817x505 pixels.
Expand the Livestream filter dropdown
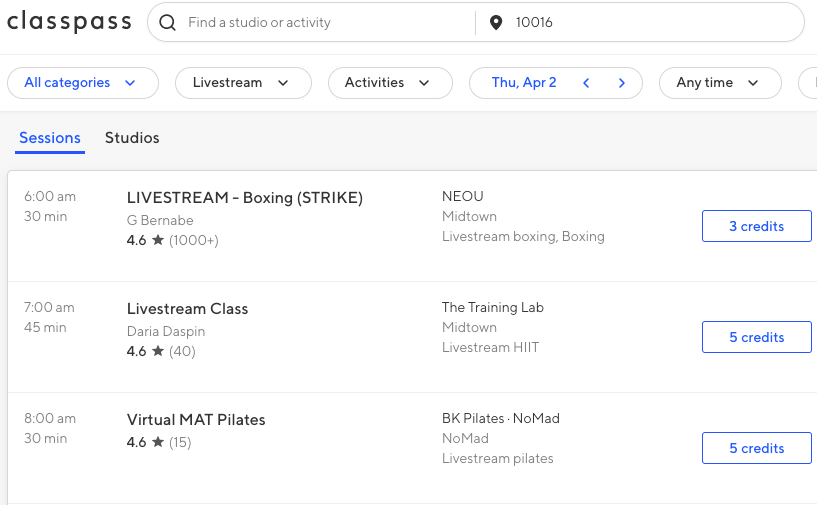(x=242, y=83)
